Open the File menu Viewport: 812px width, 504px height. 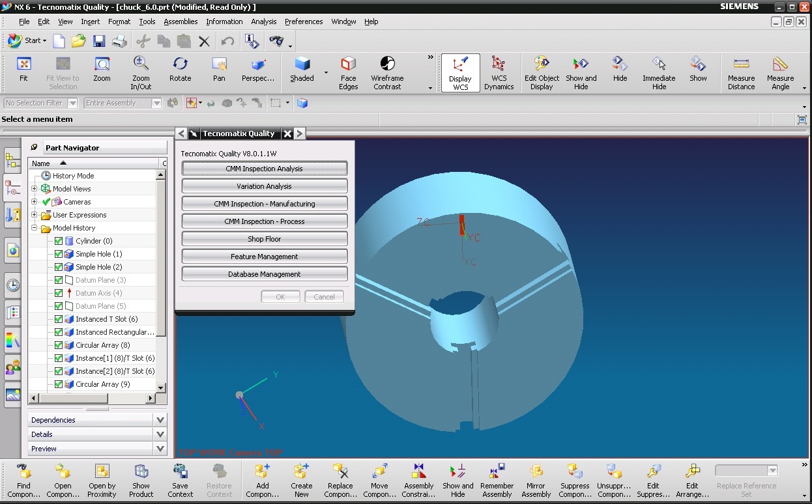pyautogui.click(x=24, y=21)
